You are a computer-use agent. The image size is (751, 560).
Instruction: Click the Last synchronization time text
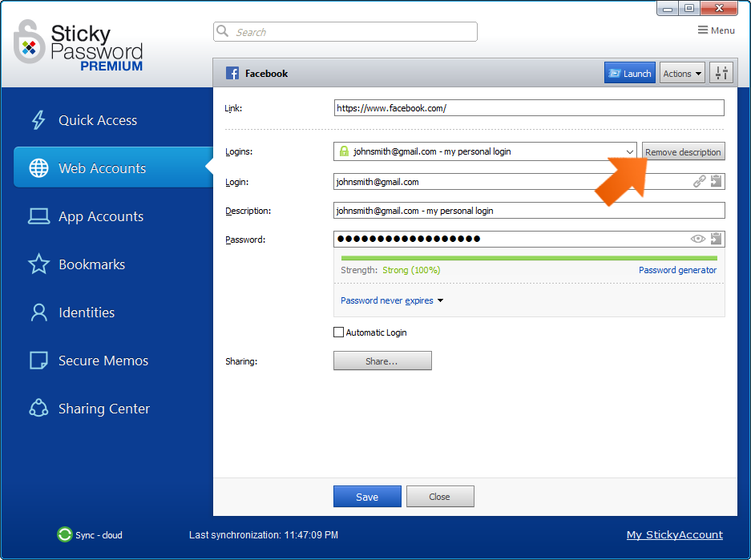[264, 534]
